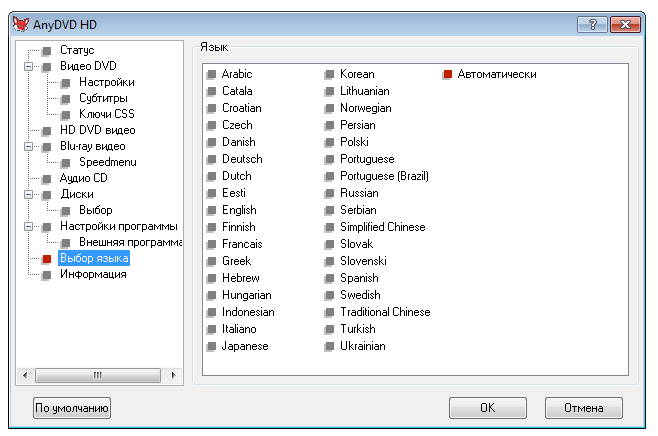
Task: Collapse the Видео DVD tree branch
Action: tap(28, 66)
